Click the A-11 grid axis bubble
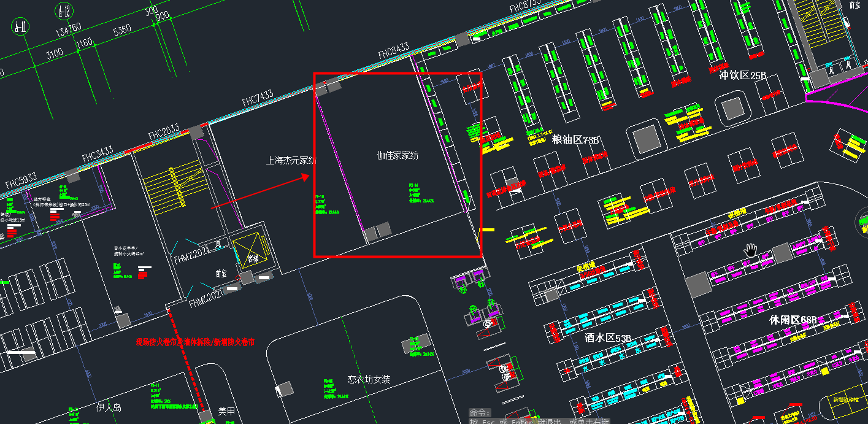Screen dimensions: 868x424 tap(21, 26)
